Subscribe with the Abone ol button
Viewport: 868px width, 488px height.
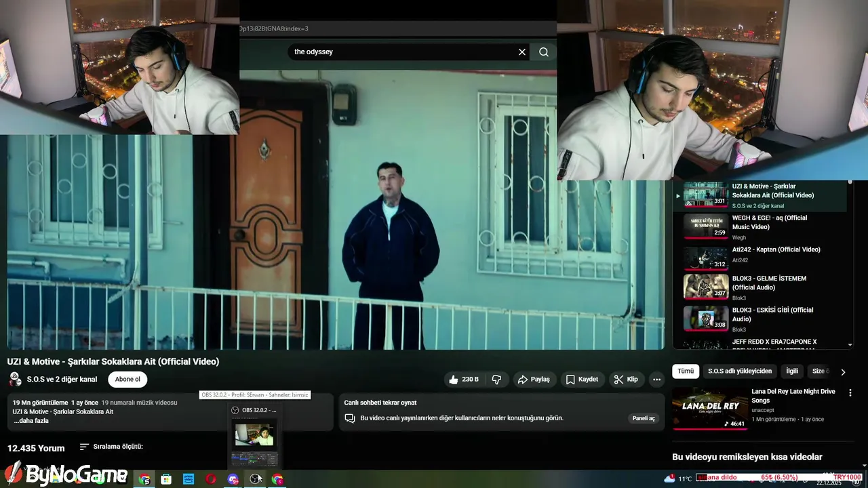(127, 380)
